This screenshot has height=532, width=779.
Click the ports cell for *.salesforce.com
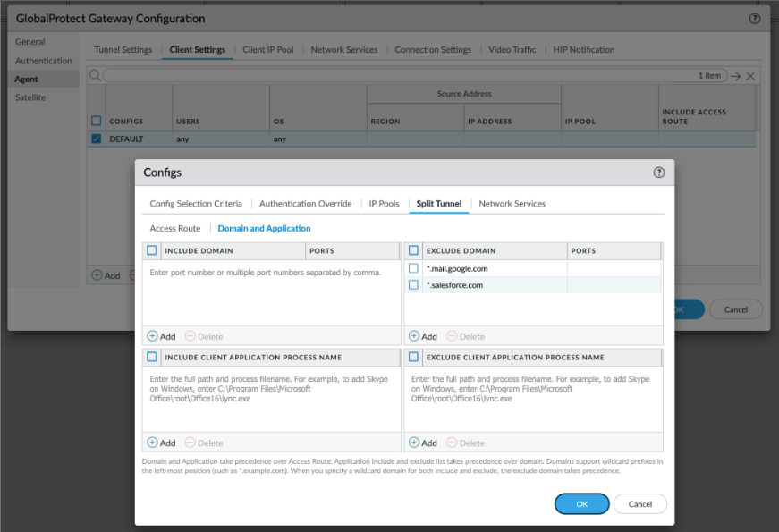click(614, 284)
